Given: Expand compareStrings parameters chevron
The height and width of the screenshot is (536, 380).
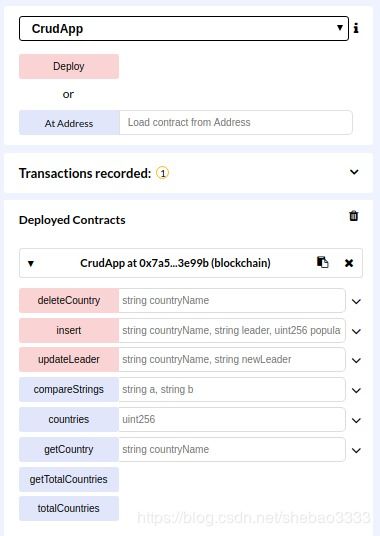Looking at the screenshot, I should (356, 390).
